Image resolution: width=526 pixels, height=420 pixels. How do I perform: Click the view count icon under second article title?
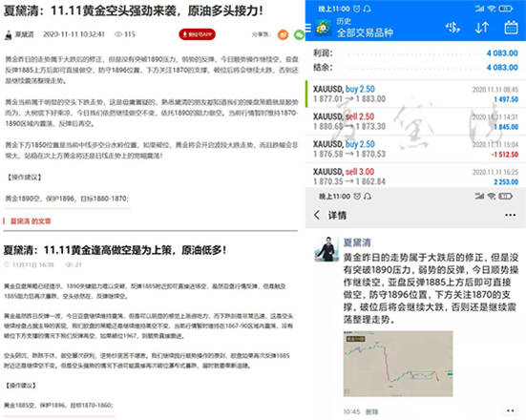click(x=69, y=264)
